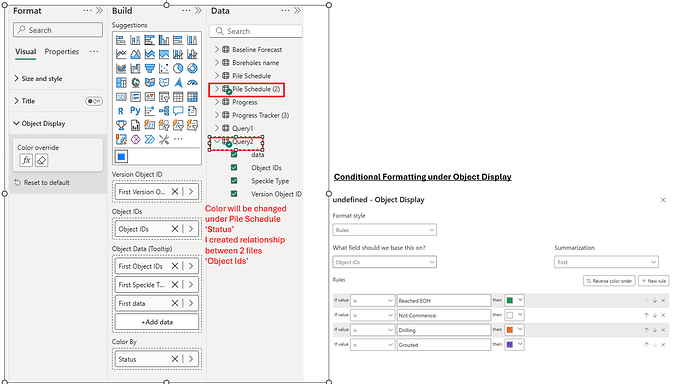Open the Format pane ellipsis menu

tap(88, 10)
